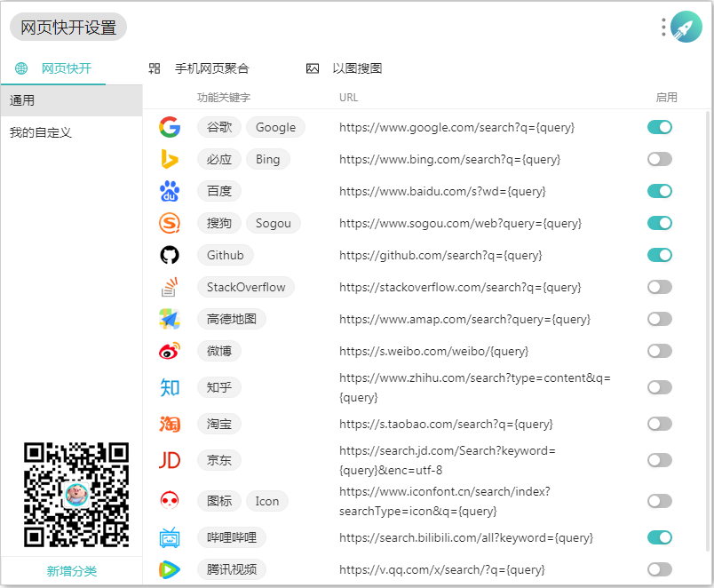Click the Google keyword tag
The image size is (714, 588).
point(275,127)
